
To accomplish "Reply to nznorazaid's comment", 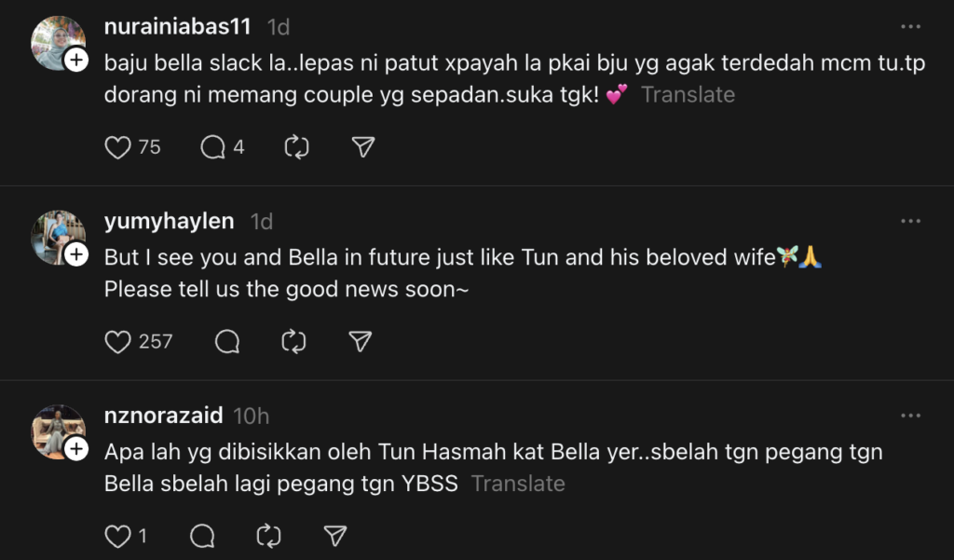I will (x=202, y=536).
